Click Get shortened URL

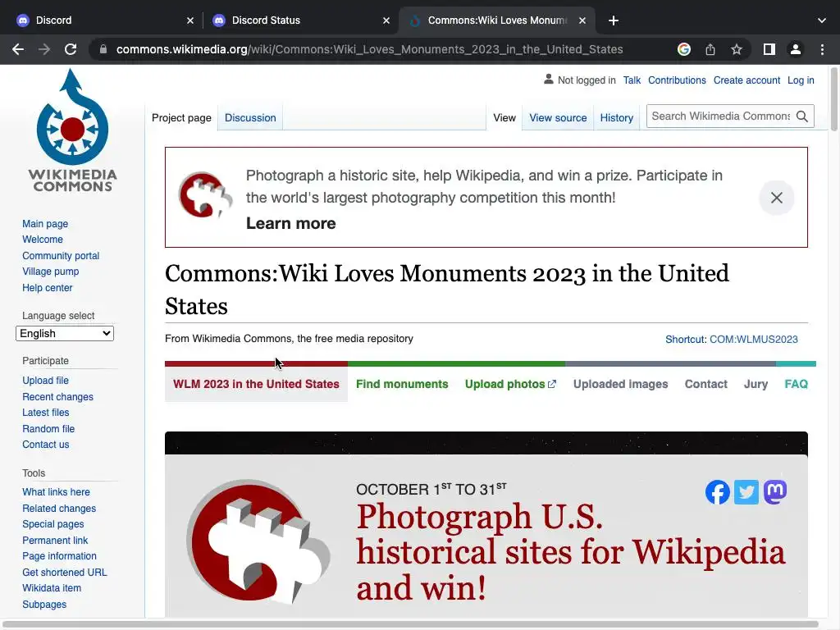pos(65,573)
